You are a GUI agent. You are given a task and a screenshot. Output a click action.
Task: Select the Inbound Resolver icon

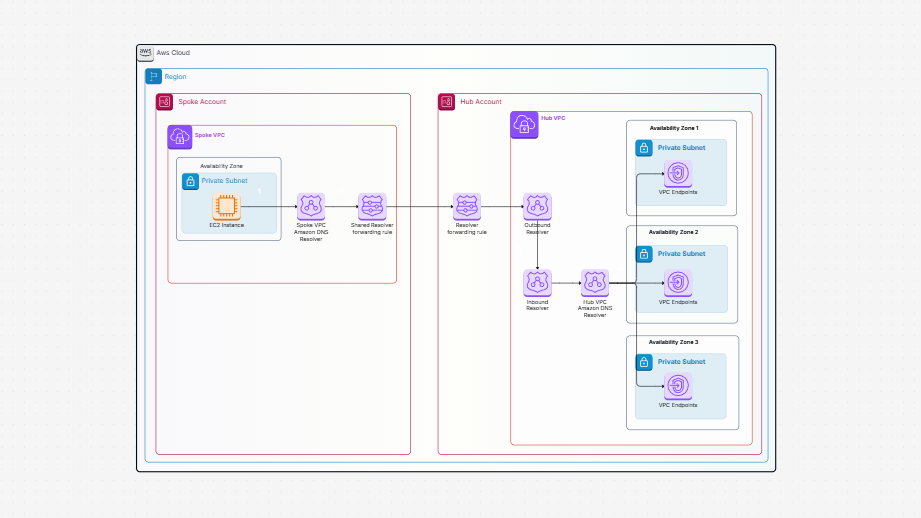tap(537, 282)
